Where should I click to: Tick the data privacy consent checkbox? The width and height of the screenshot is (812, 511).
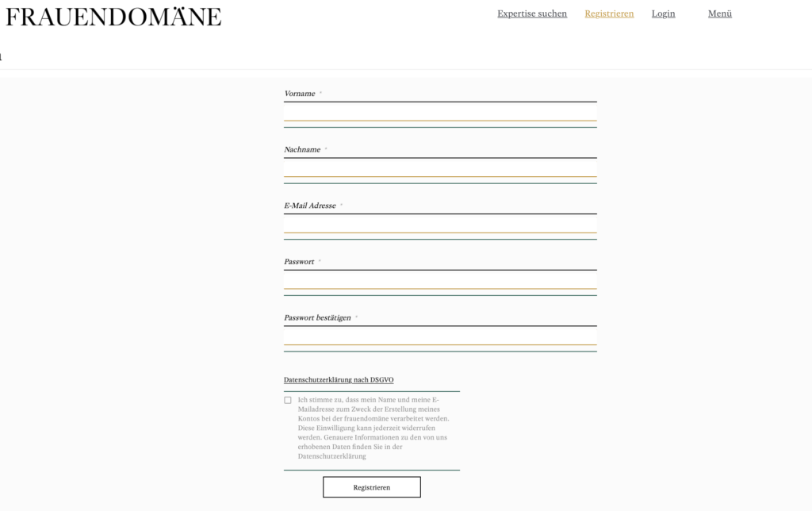point(288,400)
